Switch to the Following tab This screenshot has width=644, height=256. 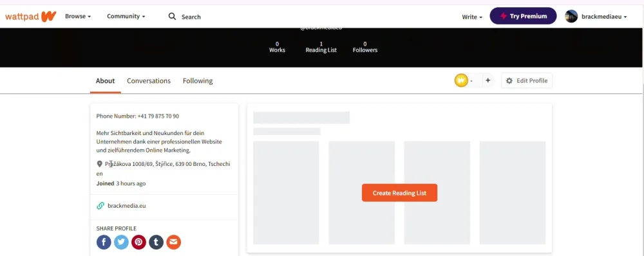click(x=198, y=81)
